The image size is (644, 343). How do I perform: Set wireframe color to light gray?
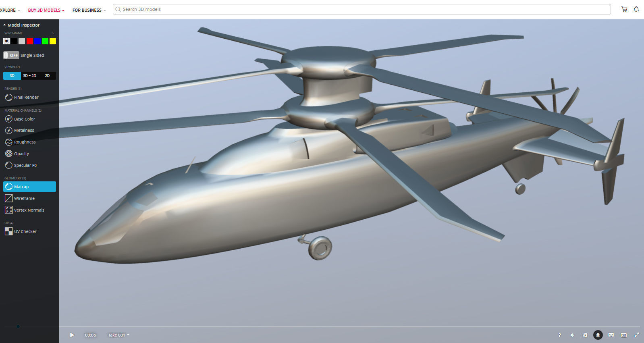(x=22, y=41)
